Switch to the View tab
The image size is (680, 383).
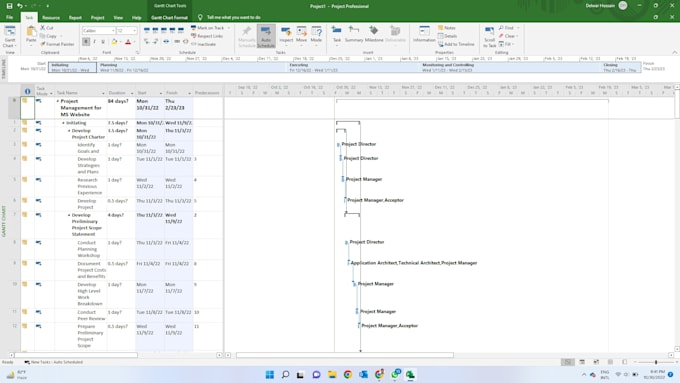118,18
